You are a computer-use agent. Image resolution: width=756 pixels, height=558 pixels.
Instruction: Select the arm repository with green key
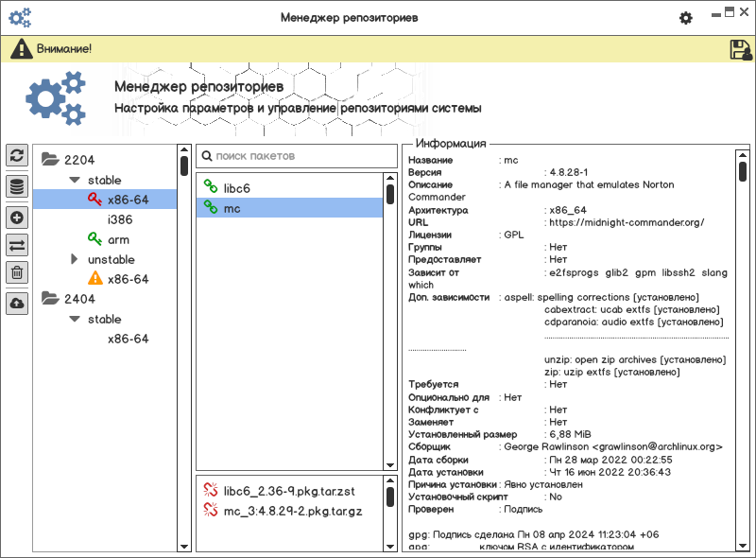click(x=118, y=239)
